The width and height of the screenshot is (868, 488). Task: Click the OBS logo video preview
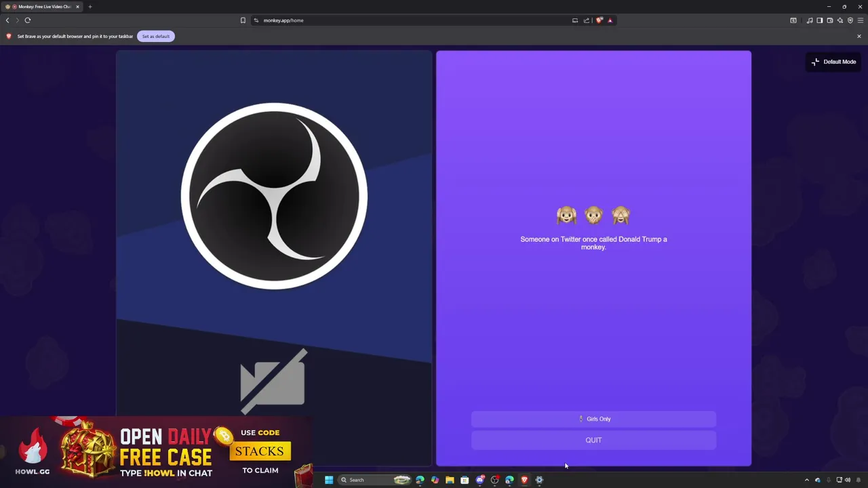click(x=274, y=197)
